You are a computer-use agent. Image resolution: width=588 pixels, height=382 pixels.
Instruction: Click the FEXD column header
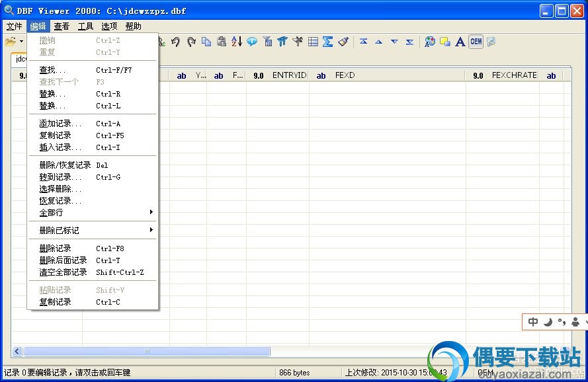coord(388,75)
